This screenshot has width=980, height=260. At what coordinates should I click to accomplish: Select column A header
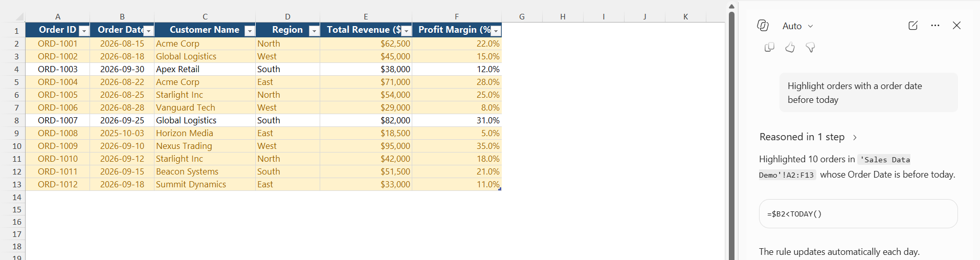[x=58, y=16]
